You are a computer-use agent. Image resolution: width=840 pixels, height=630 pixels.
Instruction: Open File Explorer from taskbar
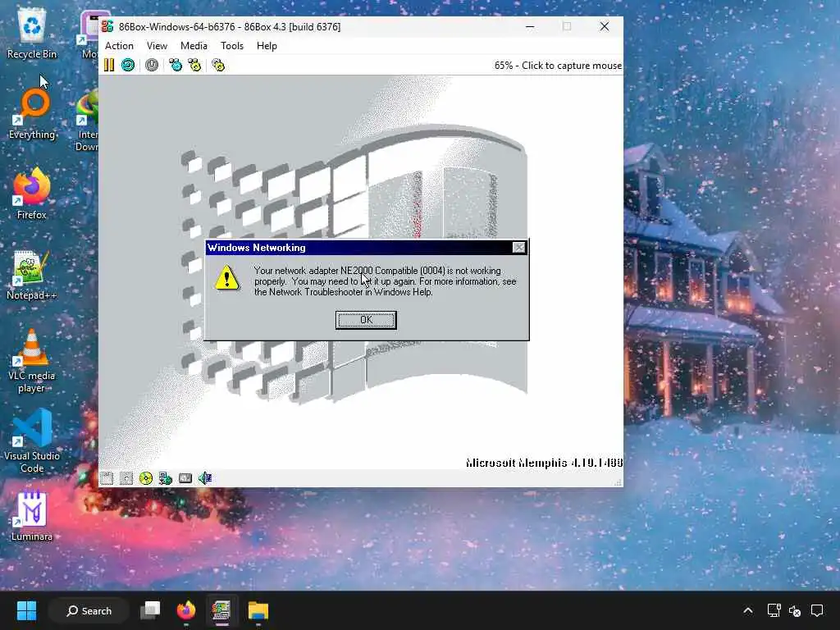258,610
